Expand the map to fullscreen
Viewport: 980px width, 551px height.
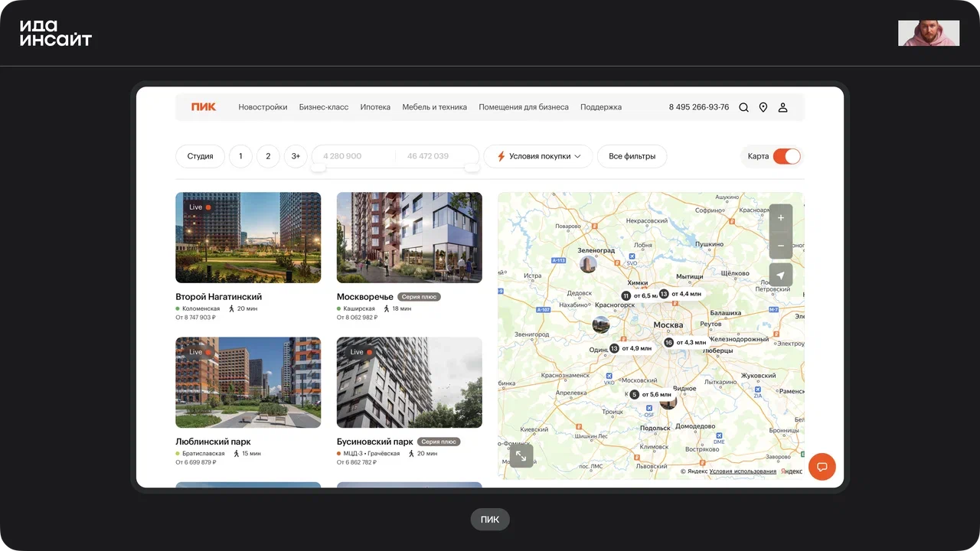[x=521, y=456]
